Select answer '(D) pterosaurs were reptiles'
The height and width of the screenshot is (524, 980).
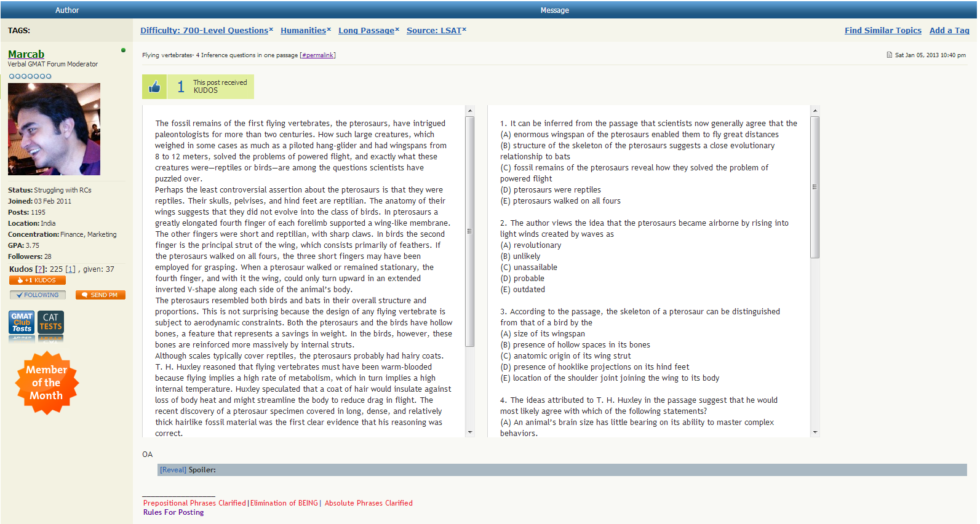[551, 190]
